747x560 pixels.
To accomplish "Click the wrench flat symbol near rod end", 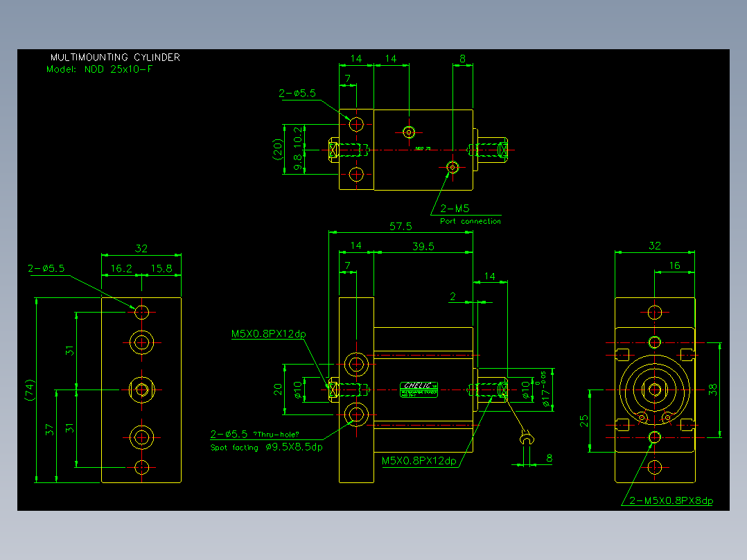I will pos(527,437).
